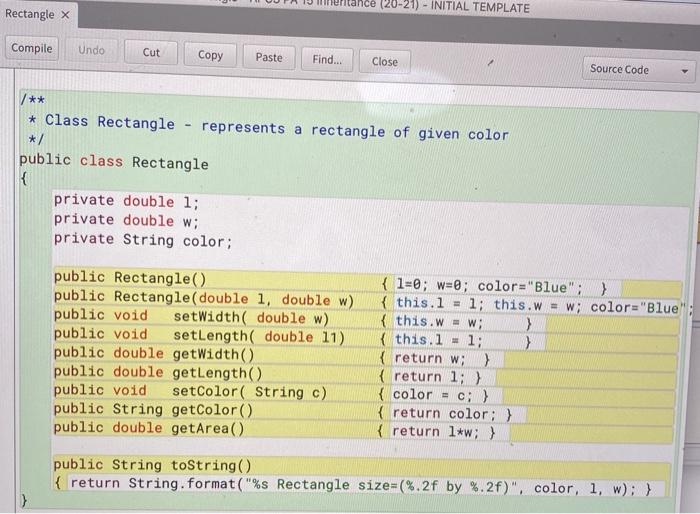Viewport: 700px width, 514px height.
Task: Click 'l=0; w=0; color="Blue";' body
Action: click(490, 286)
